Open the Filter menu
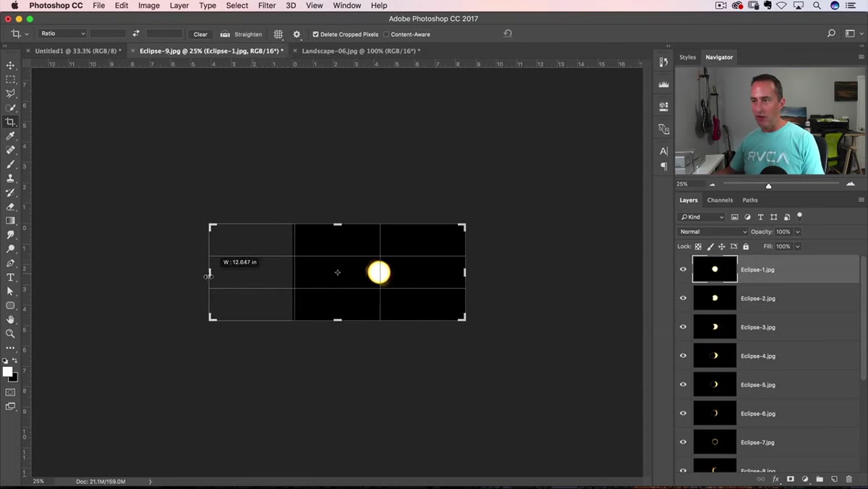The image size is (868, 489). pos(267,5)
